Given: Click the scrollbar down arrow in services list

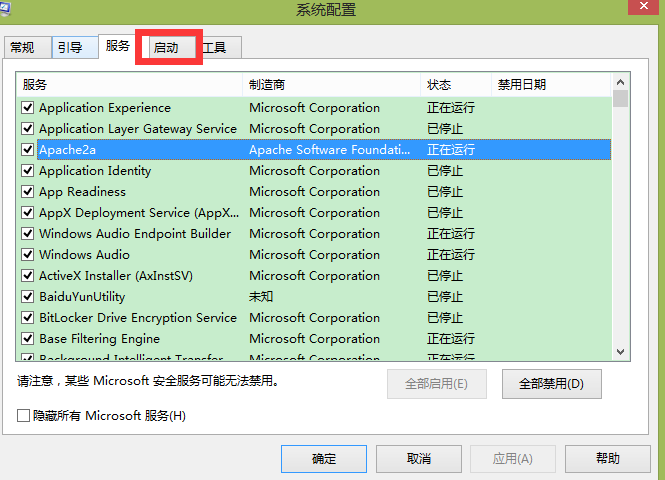Looking at the screenshot, I should 620,351.
